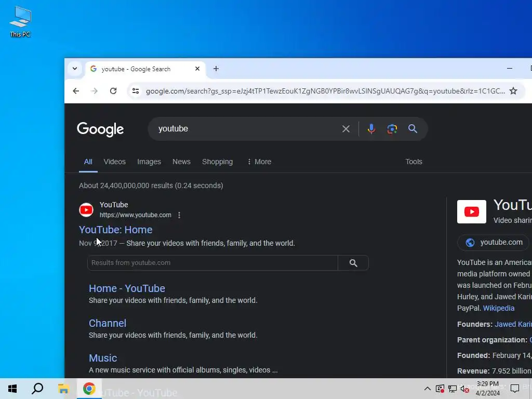Search by image with Google Lens

pyautogui.click(x=392, y=129)
